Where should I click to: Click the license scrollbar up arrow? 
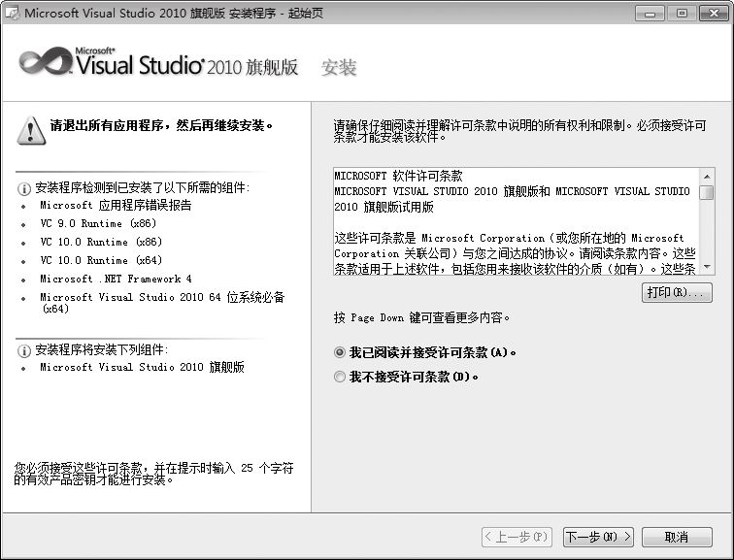(x=706, y=175)
